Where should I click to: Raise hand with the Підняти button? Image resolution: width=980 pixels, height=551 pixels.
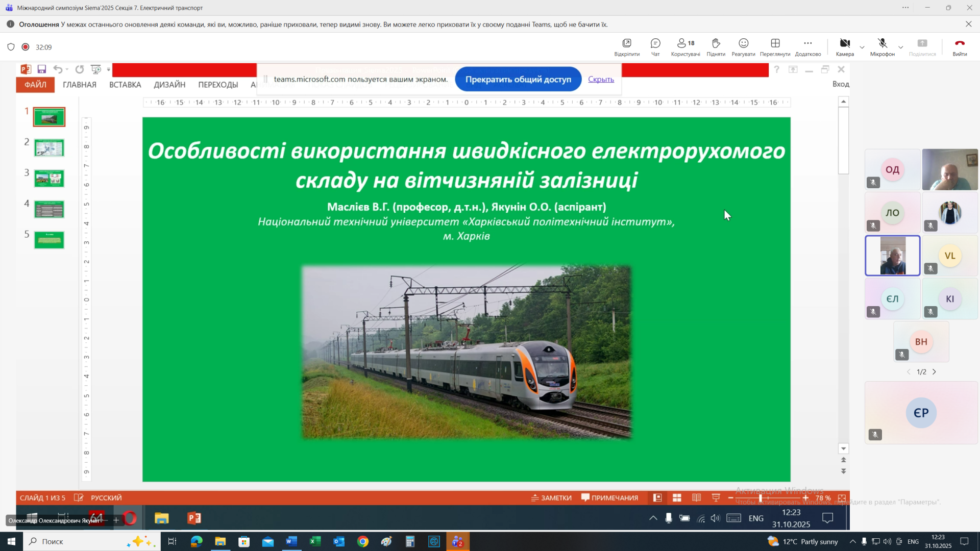716,46
